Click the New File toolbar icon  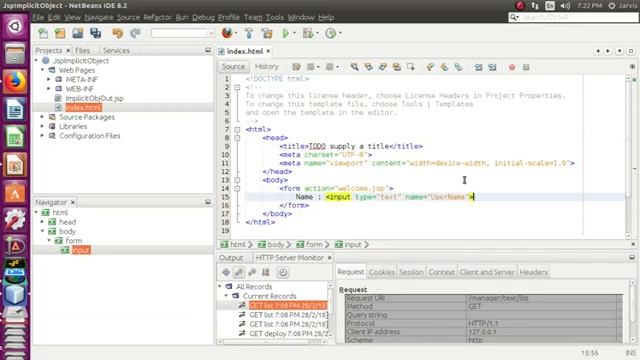43,33
